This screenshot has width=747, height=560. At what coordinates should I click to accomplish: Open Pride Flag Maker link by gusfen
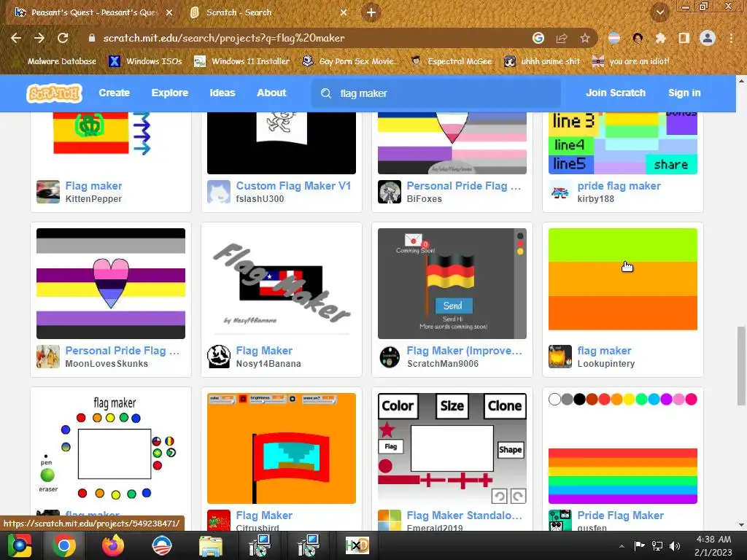click(x=620, y=516)
